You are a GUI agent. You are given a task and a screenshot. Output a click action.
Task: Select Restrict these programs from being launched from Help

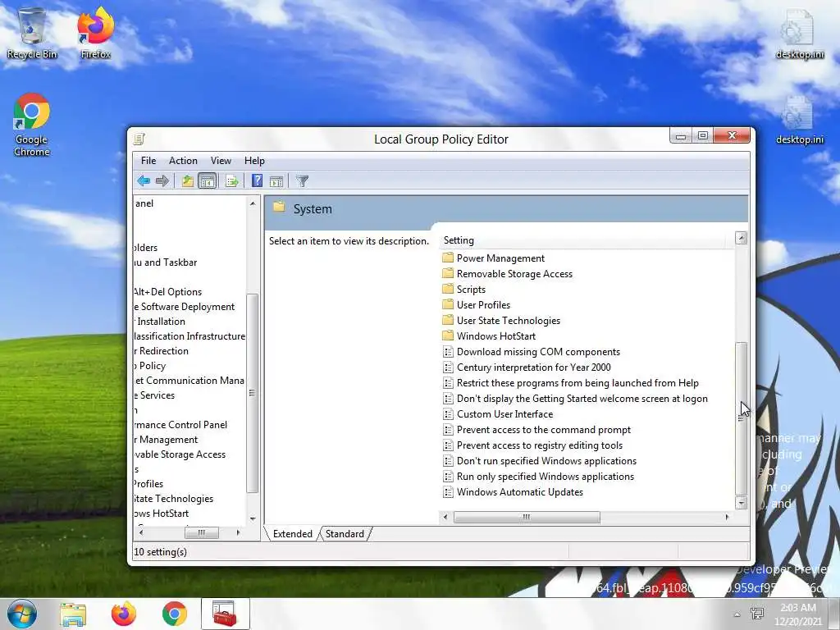coord(571,382)
